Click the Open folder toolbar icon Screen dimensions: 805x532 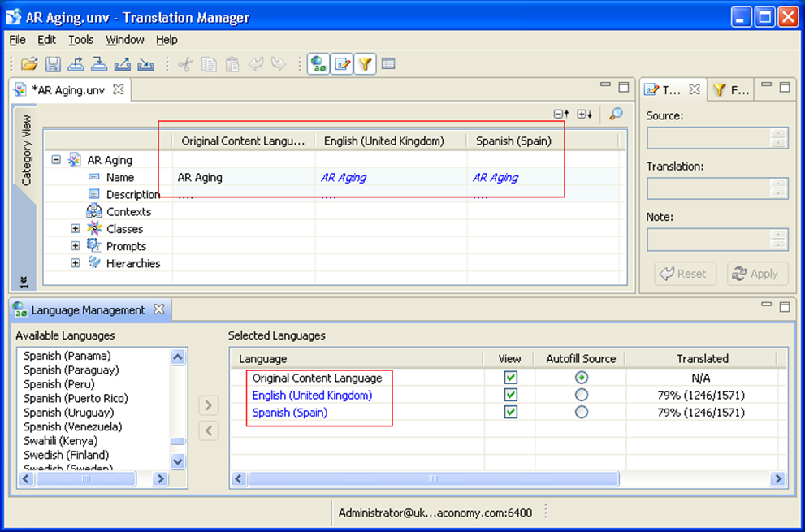click(x=29, y=64)
